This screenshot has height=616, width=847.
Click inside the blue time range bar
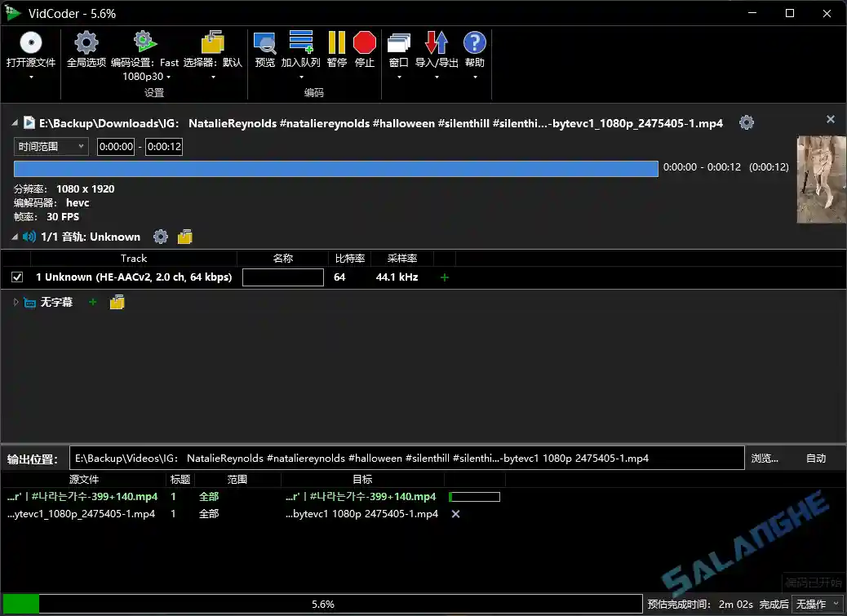tap(335, 168)
